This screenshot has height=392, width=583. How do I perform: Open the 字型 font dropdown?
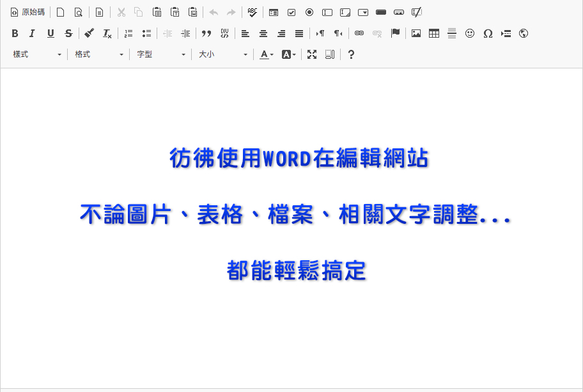tap(161, 54)
